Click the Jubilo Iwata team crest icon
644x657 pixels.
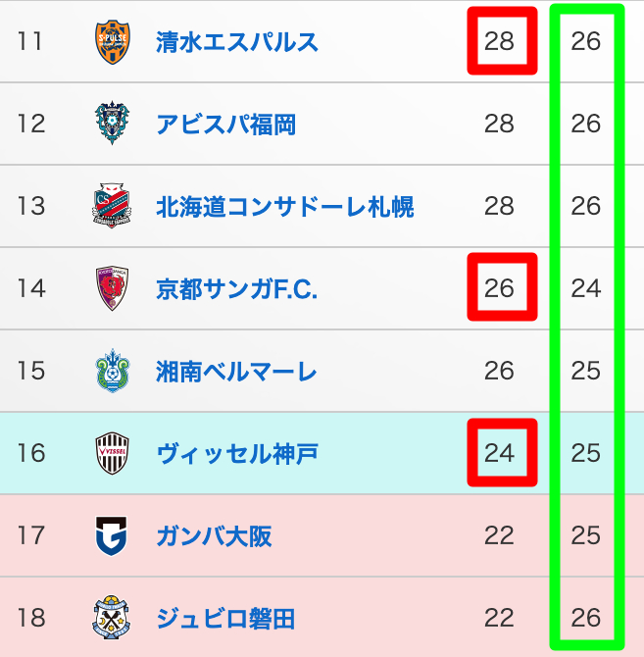click(112, 619)
